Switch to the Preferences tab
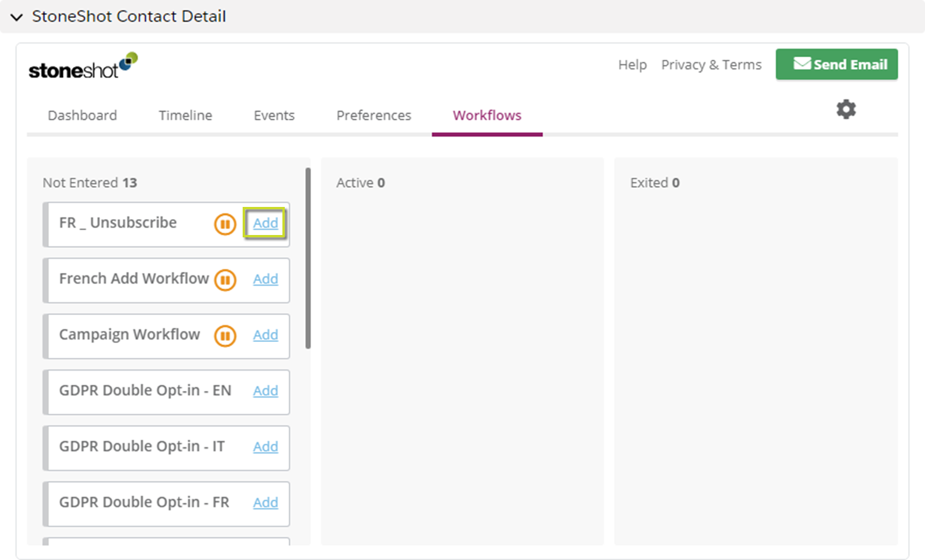Image resolution: width=925 pixels, height=560 pixels. pyautogui.click(x=374, y=115)
